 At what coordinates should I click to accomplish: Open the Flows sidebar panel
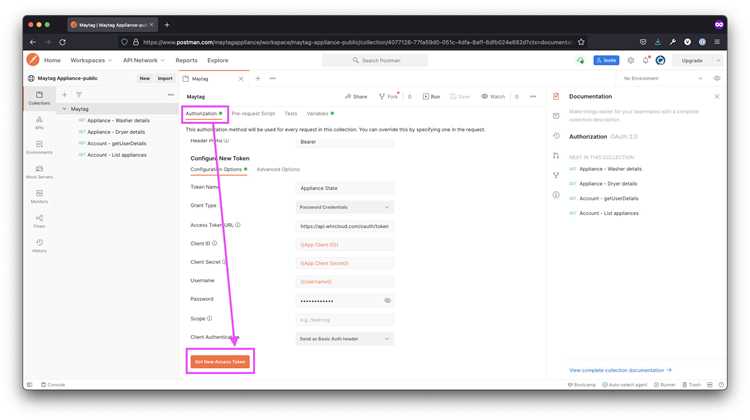[x=39, y=221]
